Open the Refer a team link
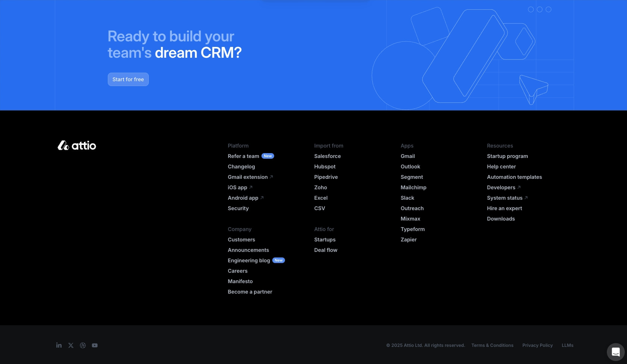Viewport: 627px width, 364px height. tap(244, 156)
